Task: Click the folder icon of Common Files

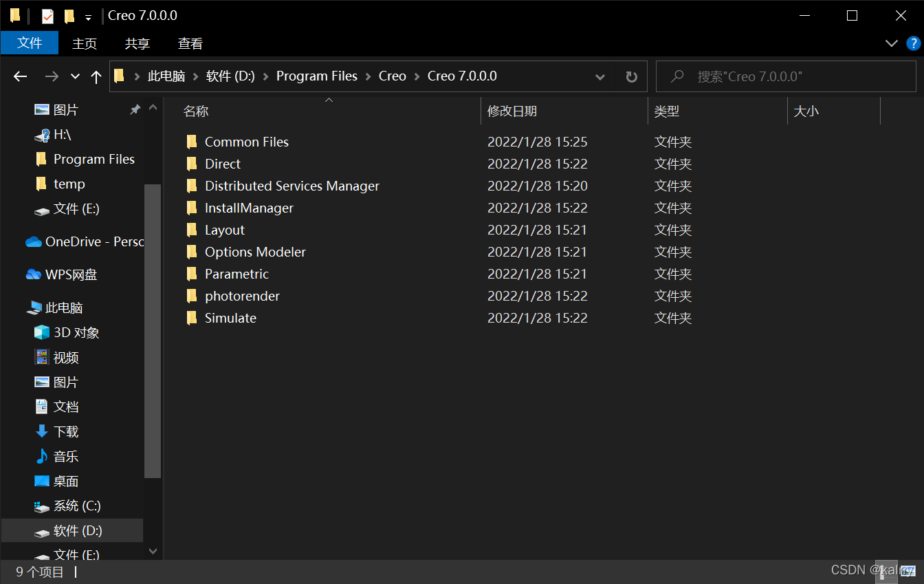Action: 192,142
